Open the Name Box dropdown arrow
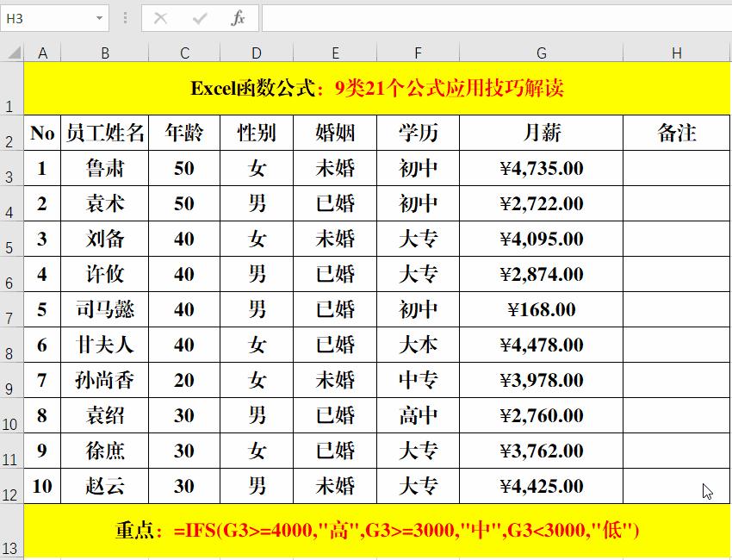732x560 pixels. pyautogui.click(x=97, y=17)
